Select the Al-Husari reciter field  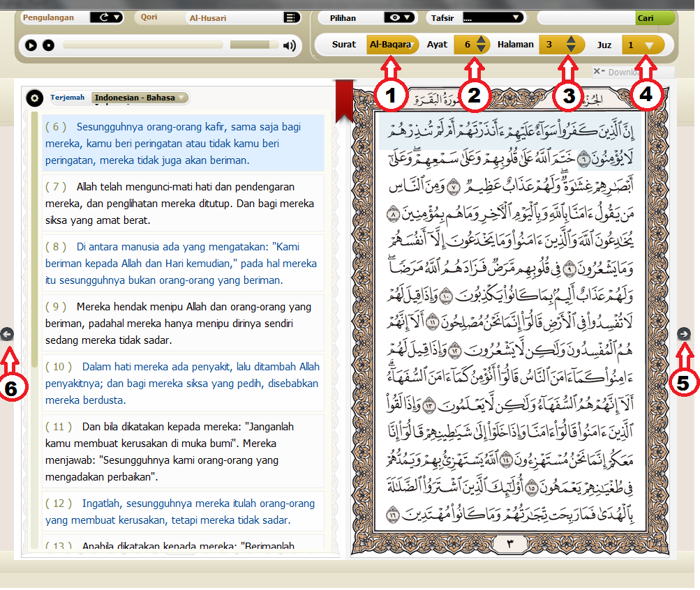click(235, 18)
